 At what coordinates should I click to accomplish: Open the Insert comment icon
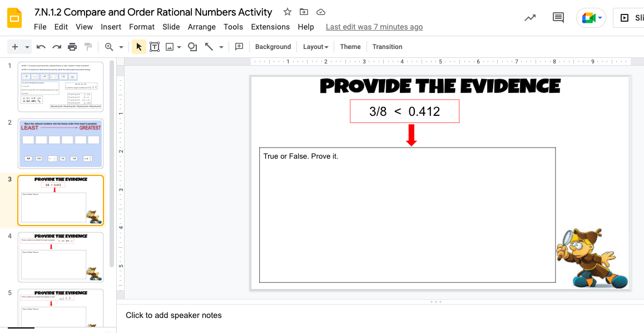[x=239, y=47]
